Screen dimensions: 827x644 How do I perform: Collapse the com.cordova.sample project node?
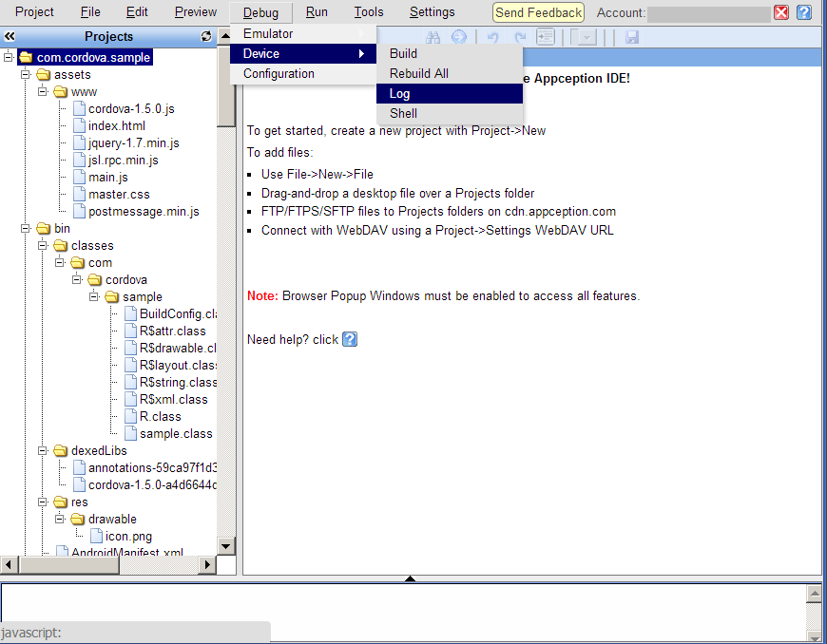click(x=8, y=57)
